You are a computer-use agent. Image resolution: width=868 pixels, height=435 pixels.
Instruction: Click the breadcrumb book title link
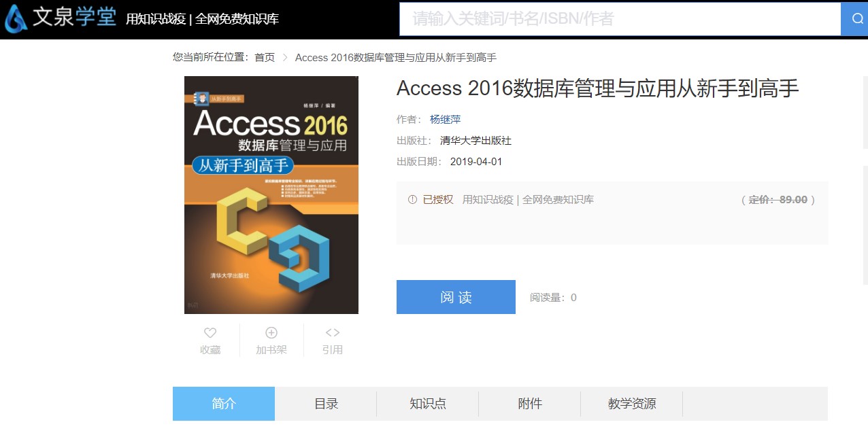[x=396, y=58]
